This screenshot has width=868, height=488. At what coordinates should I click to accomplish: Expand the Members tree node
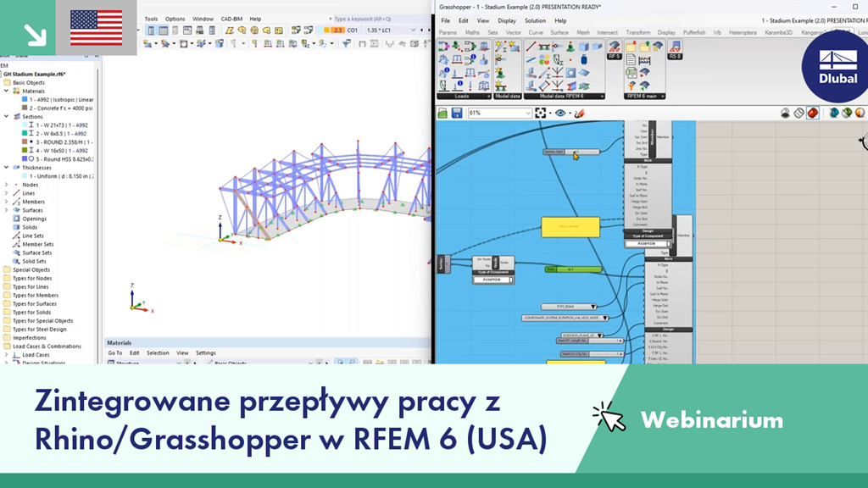[x=7, y=202]
